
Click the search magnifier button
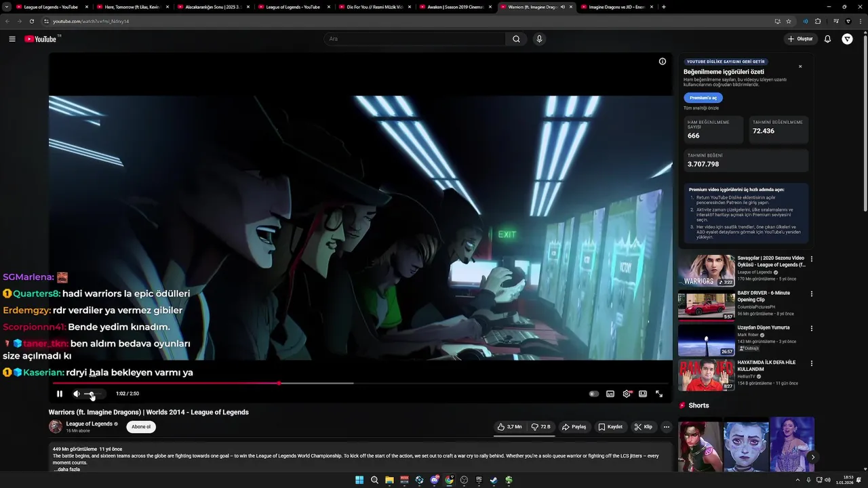point(516,39)
